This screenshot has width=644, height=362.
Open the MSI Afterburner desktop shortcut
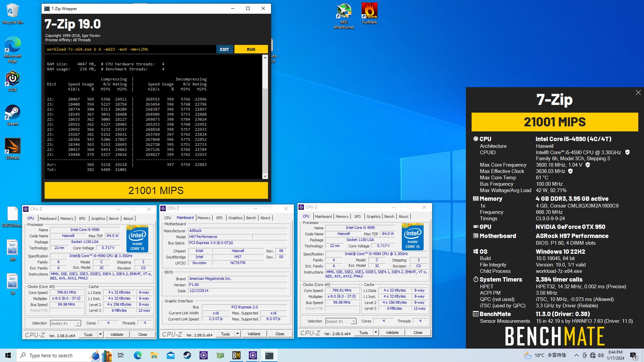(x=344, y=16)
